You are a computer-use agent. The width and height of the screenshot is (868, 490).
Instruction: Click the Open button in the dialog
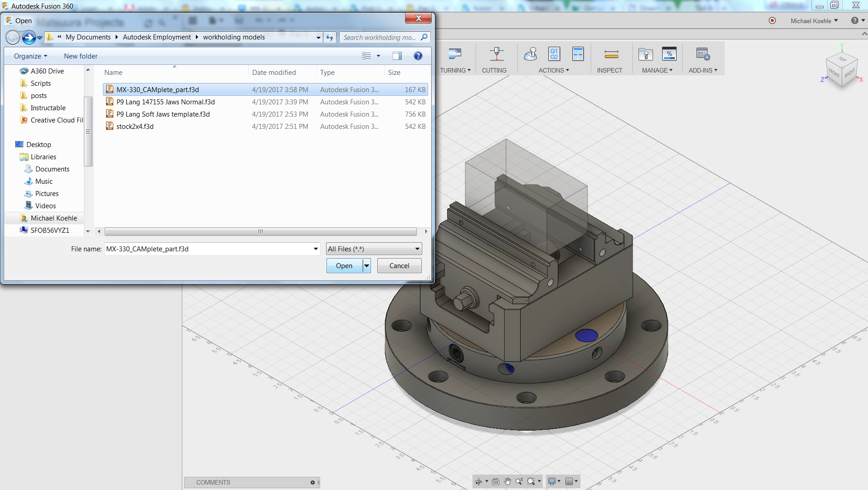(x=344, y=266)
